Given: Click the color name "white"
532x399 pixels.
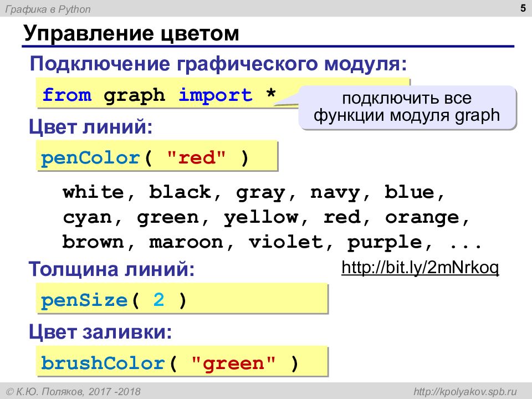Looking at the screenshot, I should (93, 192).
